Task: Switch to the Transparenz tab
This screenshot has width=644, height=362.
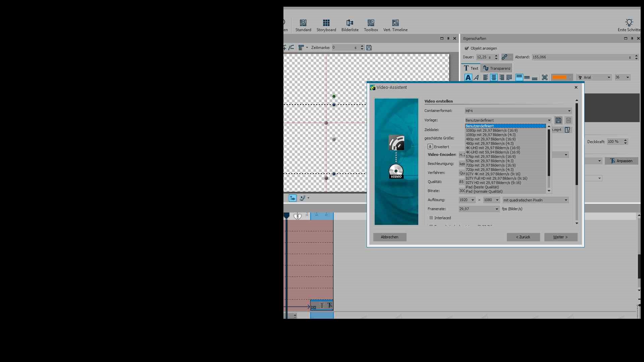Action: pos(497,68)
